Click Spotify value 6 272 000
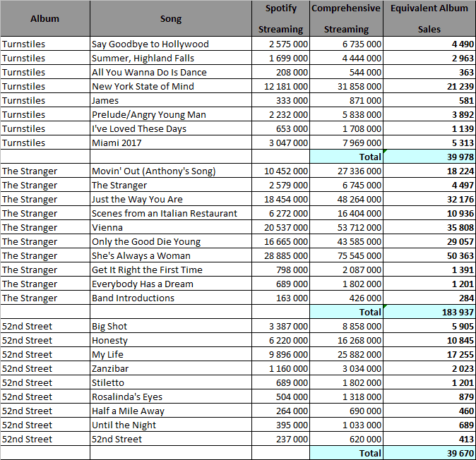The width and height of the screenshot is (476, 460). tap(280, 213)
